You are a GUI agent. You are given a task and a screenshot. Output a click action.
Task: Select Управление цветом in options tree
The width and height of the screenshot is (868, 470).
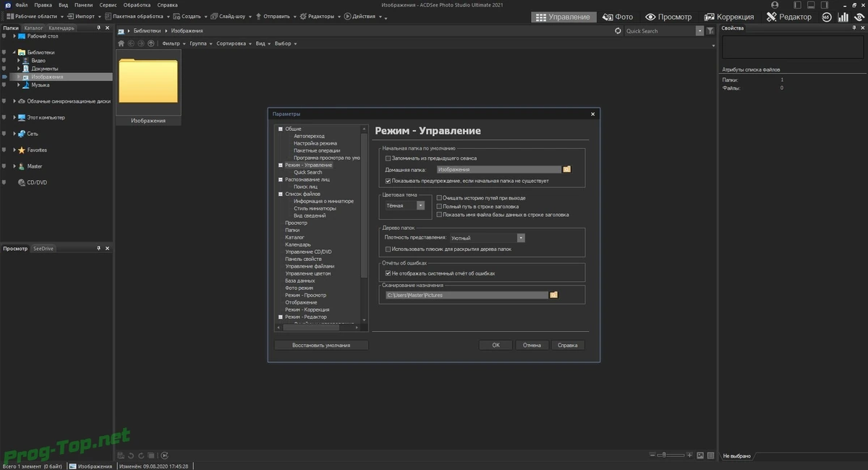(308, 273)
